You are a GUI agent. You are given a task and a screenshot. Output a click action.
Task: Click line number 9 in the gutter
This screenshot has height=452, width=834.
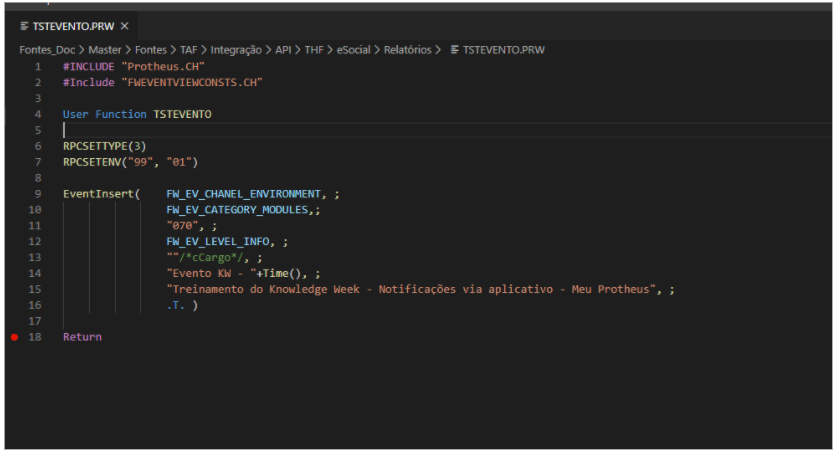click(37, 193)
